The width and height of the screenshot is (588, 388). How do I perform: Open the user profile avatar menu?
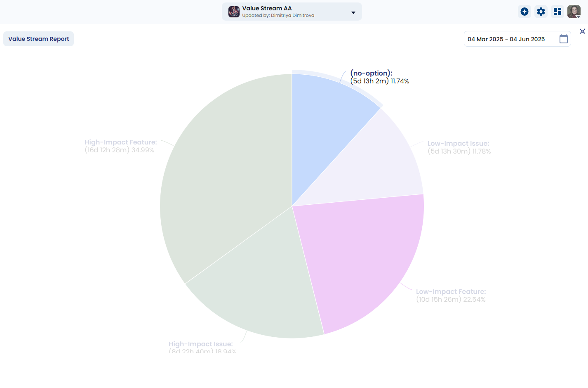pos(574,12)
